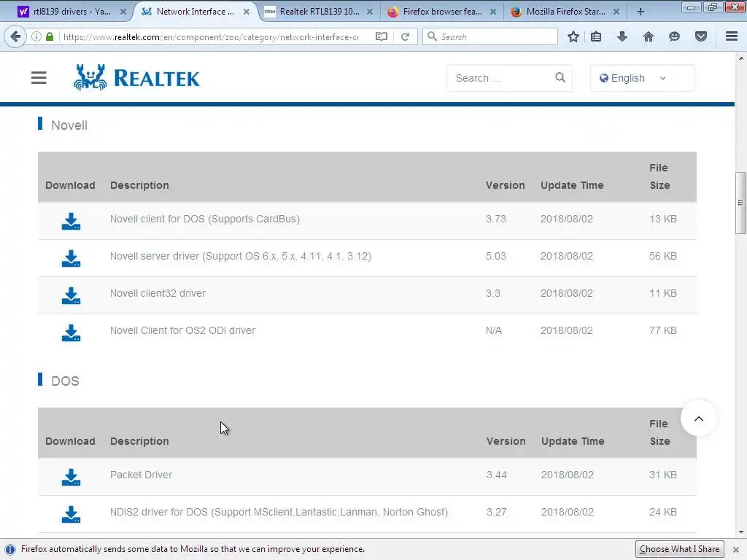Download the DOS Packet Driver
The width and height of the screenshot is (747, 560).
point(71,477)
